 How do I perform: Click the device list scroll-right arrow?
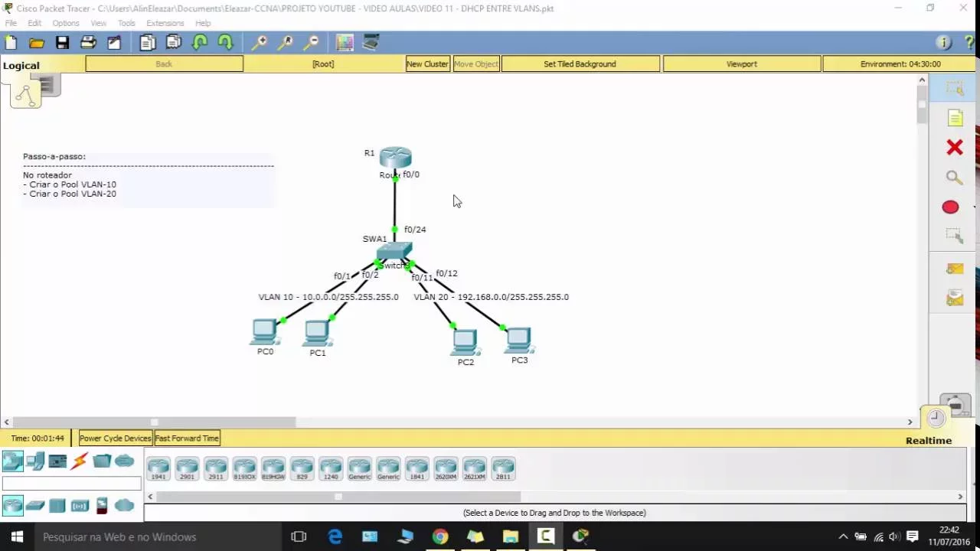pos(960,497)
